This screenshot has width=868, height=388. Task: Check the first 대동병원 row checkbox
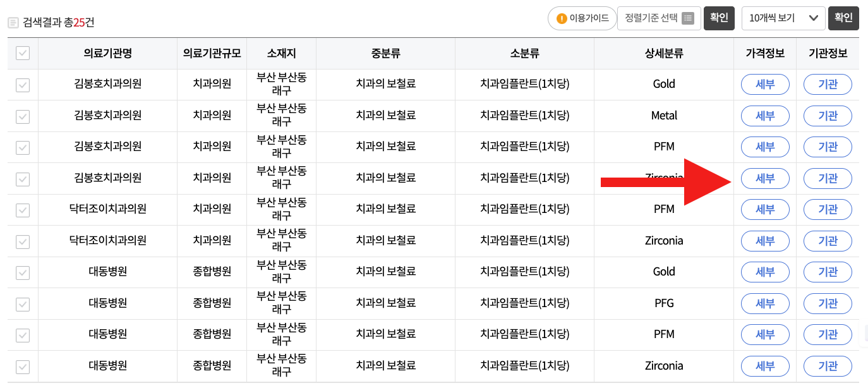click(x=22, y=272)
